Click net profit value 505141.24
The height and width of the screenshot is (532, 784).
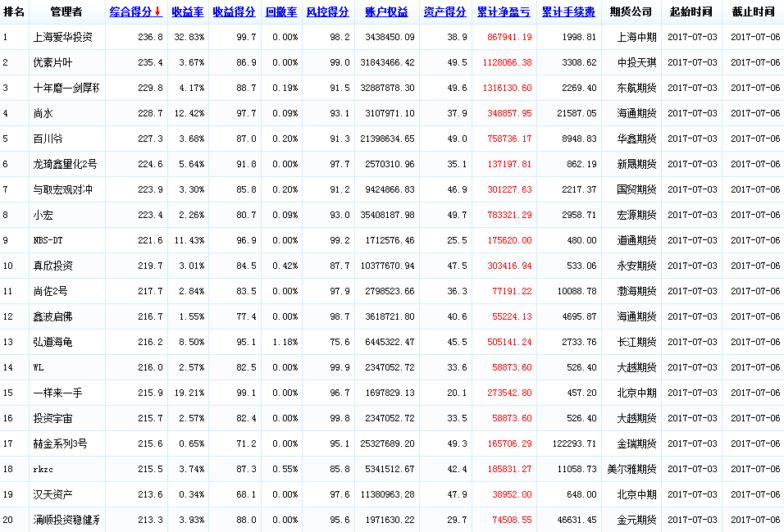point(509,342)
